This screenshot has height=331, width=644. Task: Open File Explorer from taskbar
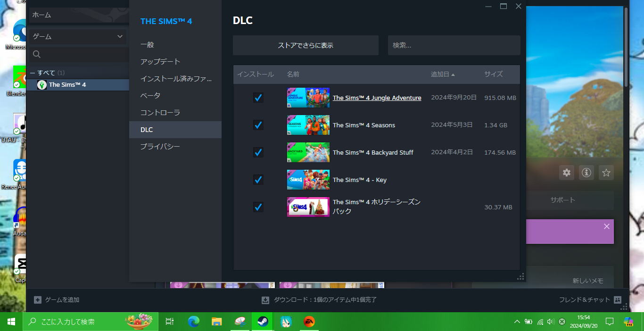[216, 322]
